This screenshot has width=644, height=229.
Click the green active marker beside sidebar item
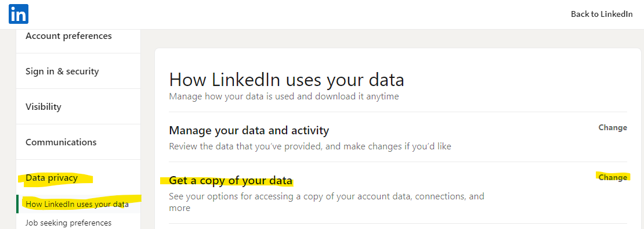[17, 205]
